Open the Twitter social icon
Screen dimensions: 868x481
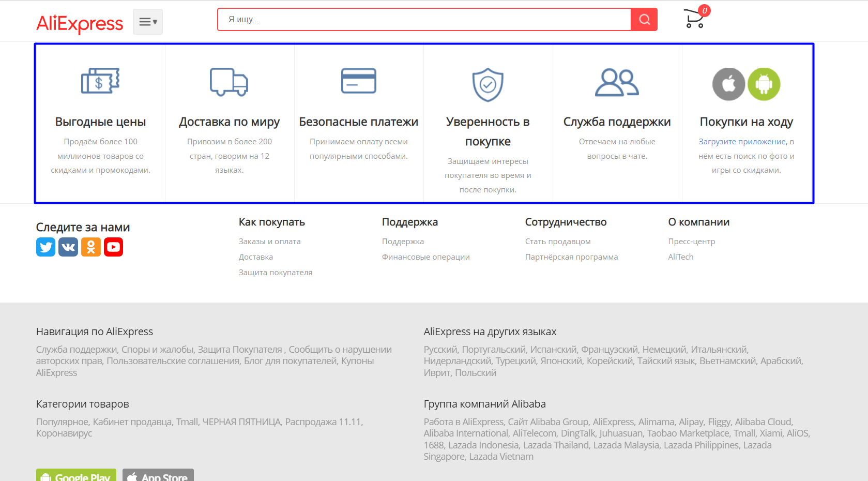coord(45,247)
